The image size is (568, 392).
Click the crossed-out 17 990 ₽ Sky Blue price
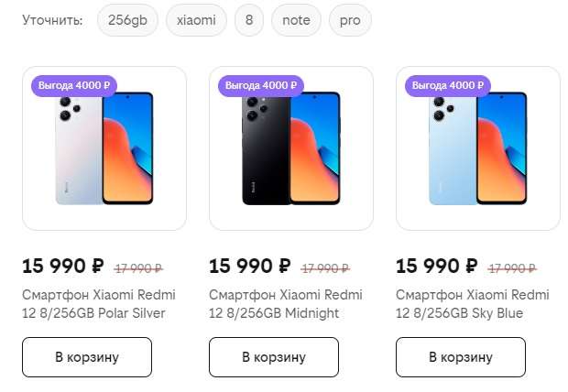[512, 268]
